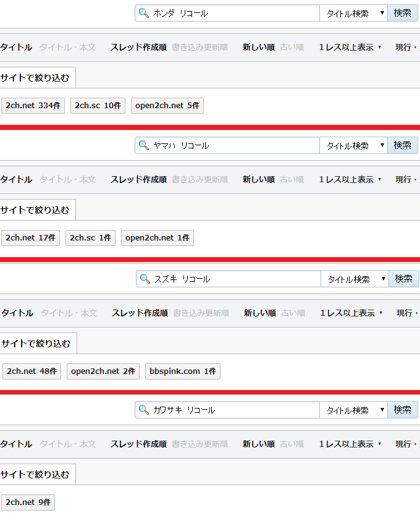This screenshot has width=420, height=513.
Task: Filter by open2ch.net 2件
Action: click(x=103, y=371)
